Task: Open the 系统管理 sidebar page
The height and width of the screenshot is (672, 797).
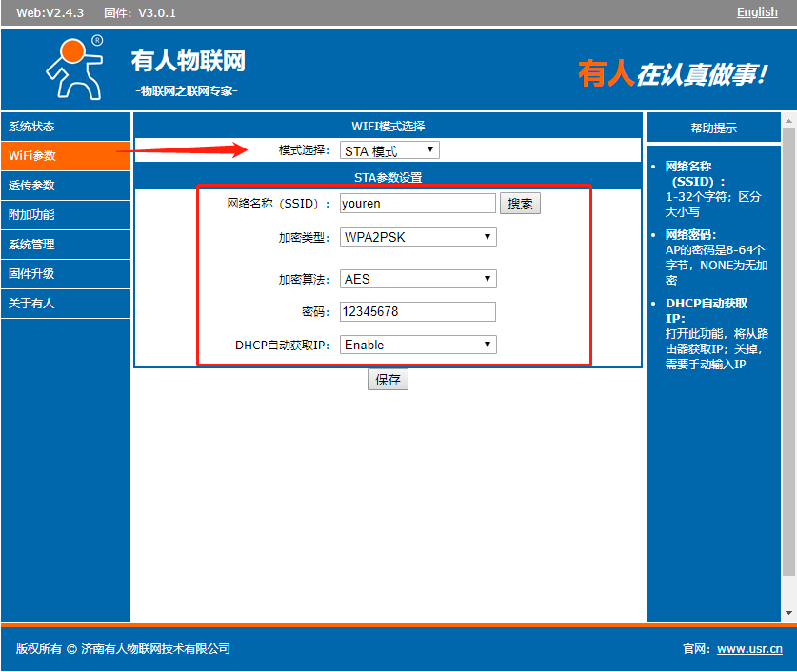Action: pyautogui.click(x=65, y=245)
